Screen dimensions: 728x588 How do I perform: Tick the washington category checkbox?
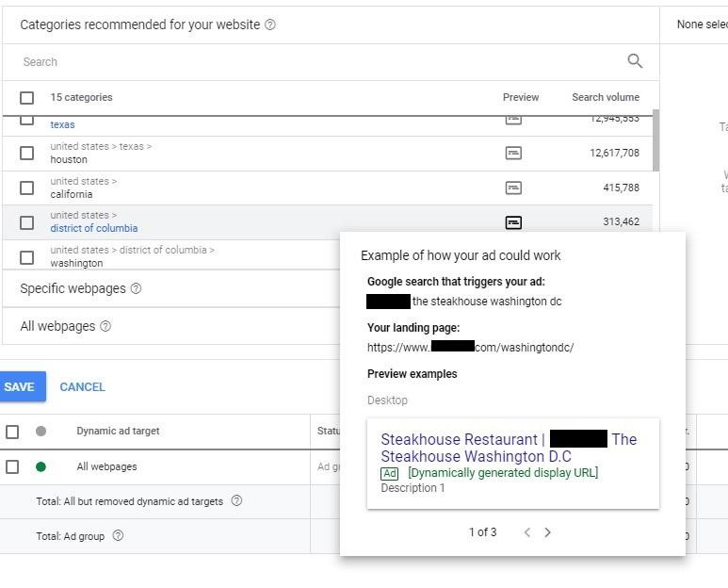[27, 257]
